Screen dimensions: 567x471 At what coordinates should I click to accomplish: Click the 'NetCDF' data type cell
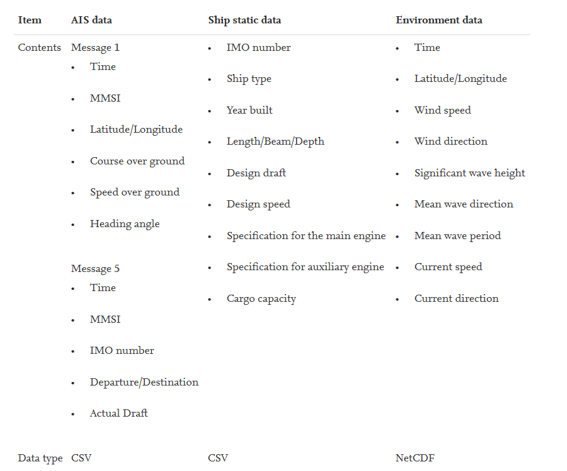[415, 458]
